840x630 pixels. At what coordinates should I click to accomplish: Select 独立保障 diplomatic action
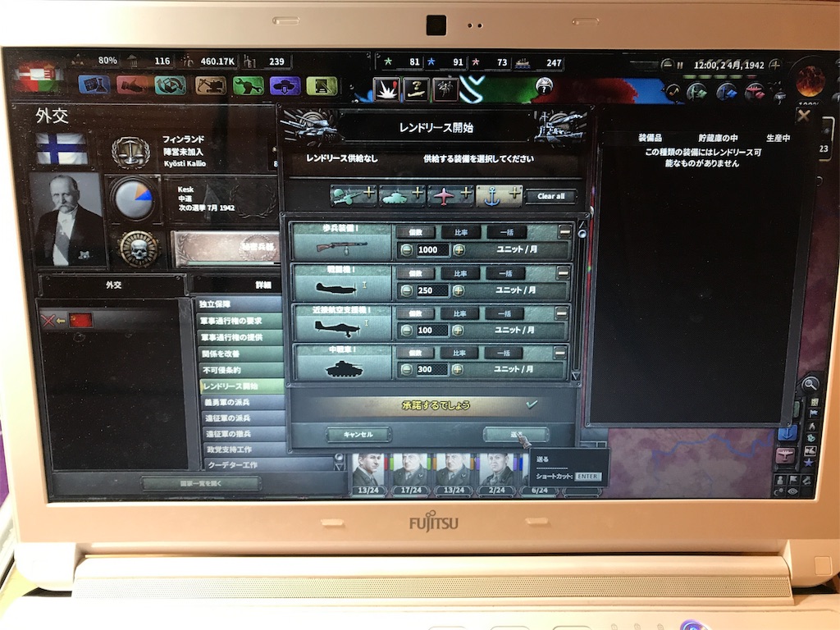[239, 304]
